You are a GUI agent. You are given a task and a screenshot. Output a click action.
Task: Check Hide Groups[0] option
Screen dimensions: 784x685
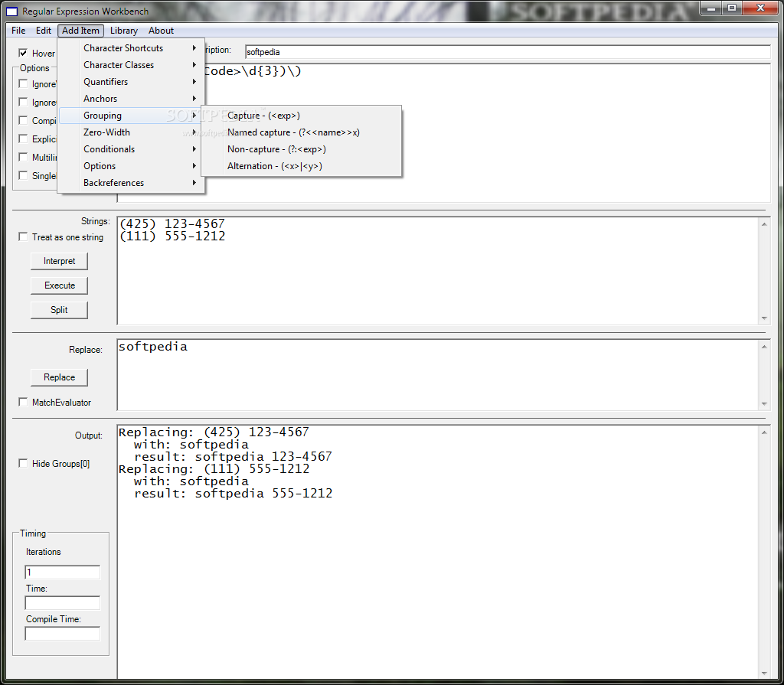pyautogui.click(x=23, y=464)
